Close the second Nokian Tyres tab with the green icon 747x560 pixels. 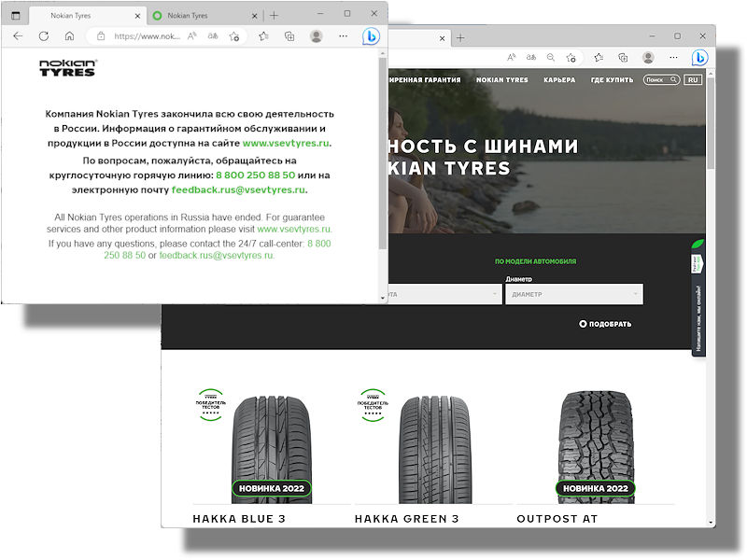[254, 16]
